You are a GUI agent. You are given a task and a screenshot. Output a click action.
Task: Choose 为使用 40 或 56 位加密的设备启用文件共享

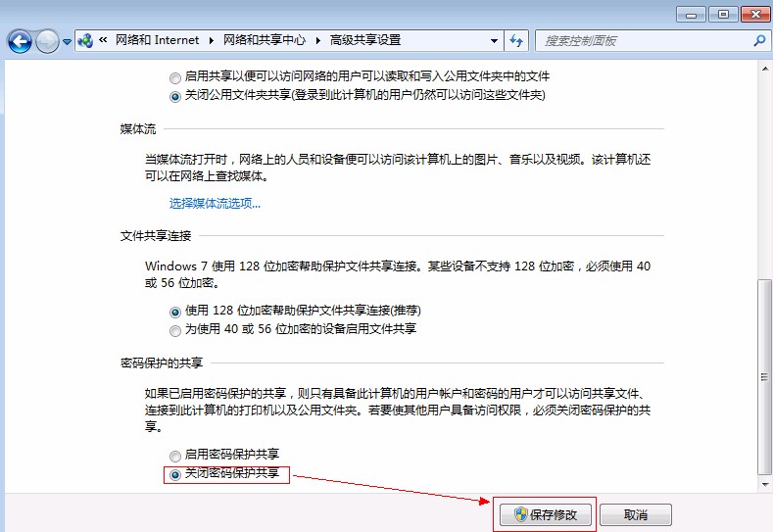pos(175,330)
